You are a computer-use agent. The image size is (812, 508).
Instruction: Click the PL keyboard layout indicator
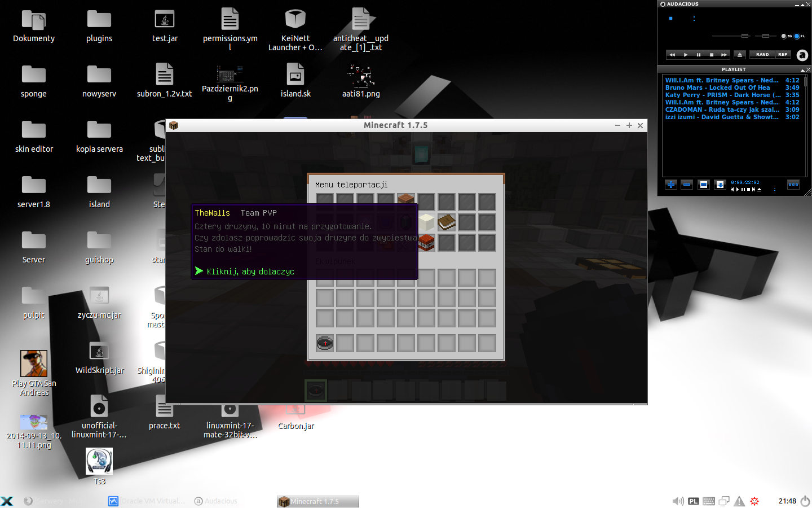694,501
